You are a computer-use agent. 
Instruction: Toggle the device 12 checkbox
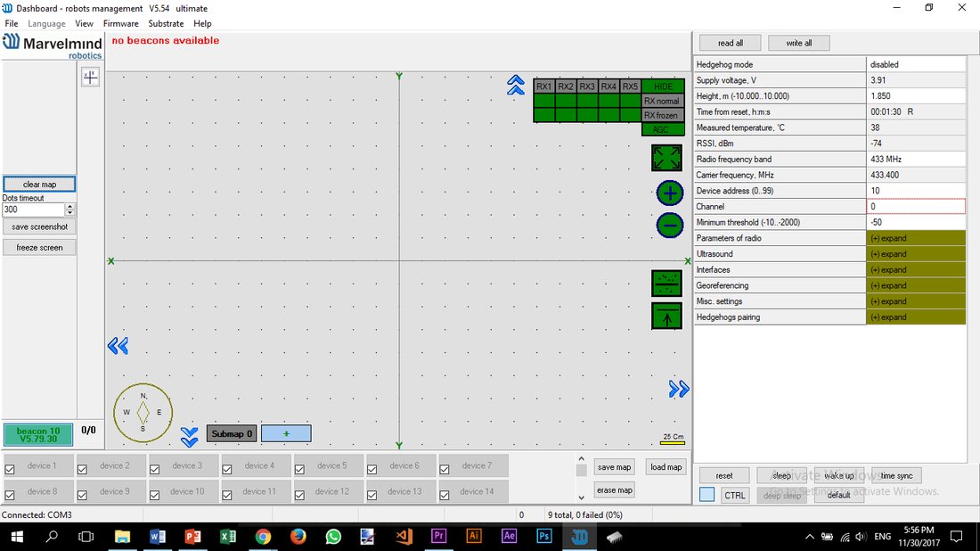point(300,495)
